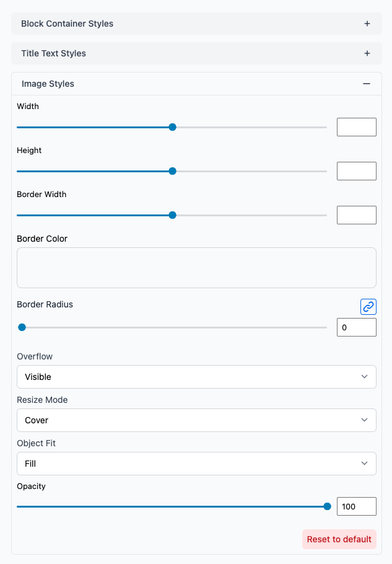Open the Overflow dropdown showing Visible
Screen dimensions: 392x564
coord(196,376)
